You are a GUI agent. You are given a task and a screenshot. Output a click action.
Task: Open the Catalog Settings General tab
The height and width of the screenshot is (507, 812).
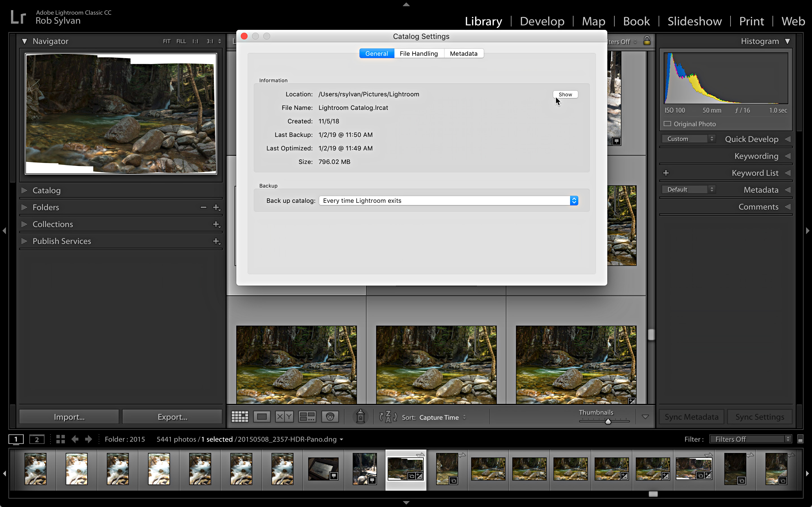(x=376, y=53)
